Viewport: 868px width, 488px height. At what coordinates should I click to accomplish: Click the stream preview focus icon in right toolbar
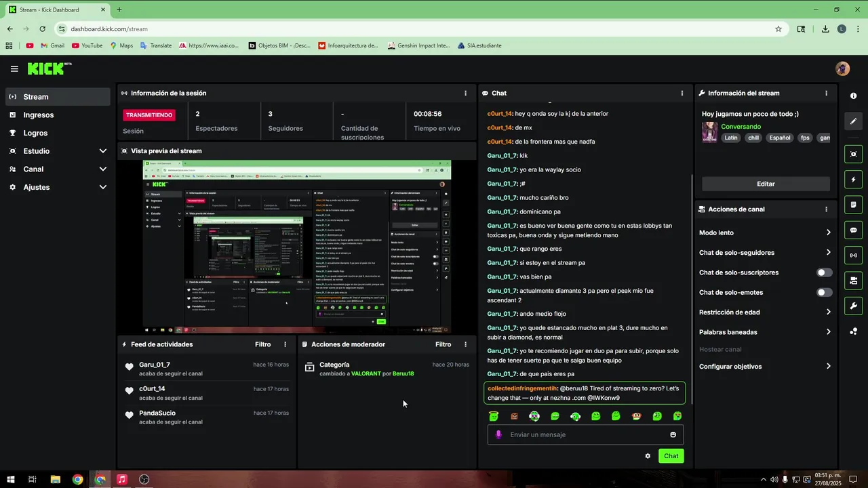853,155
